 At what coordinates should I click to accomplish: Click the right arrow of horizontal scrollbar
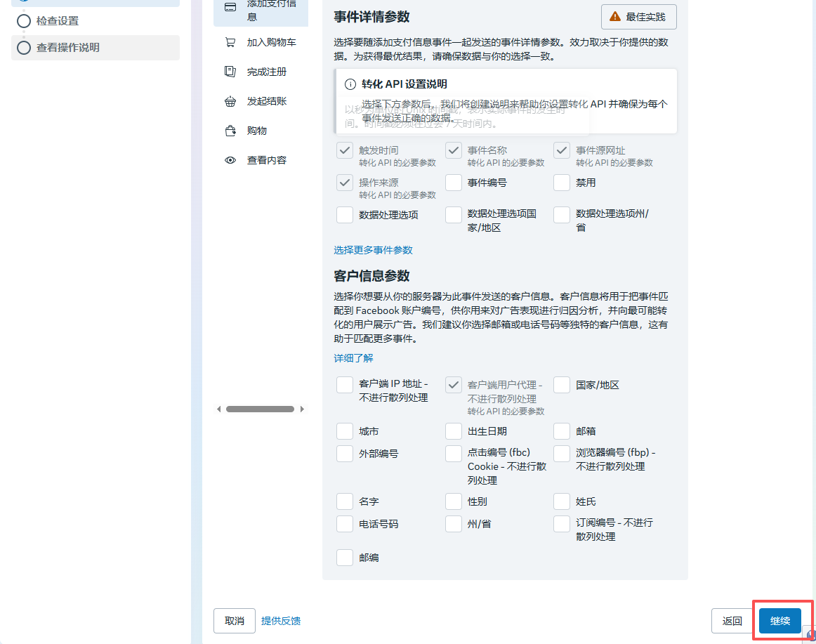tap(302, 409)
